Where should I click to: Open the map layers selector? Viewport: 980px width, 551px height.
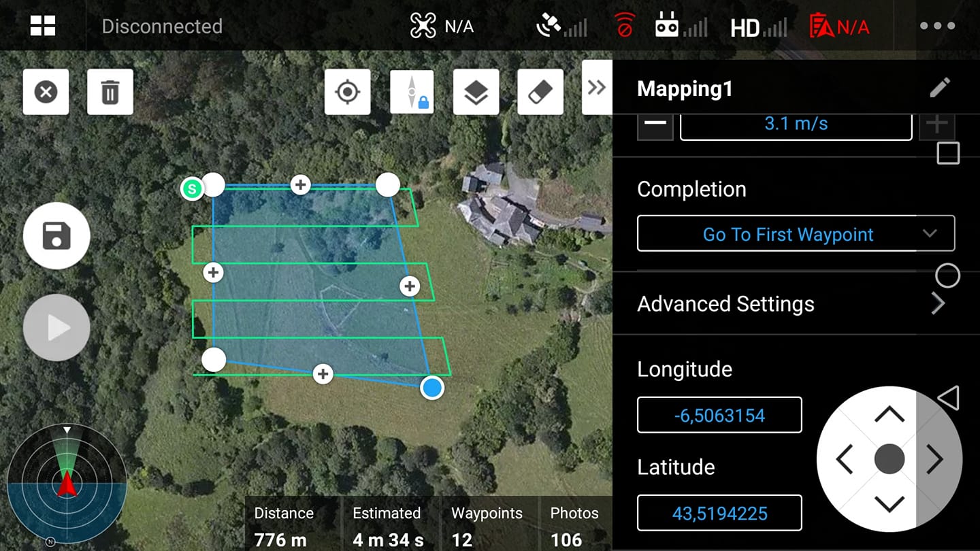(x=476, y=92)
